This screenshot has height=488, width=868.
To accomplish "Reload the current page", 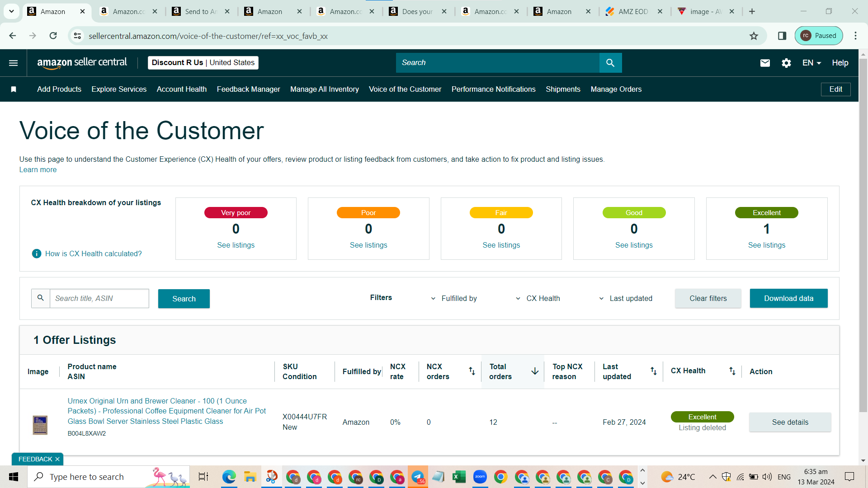I will pos(53,36).
